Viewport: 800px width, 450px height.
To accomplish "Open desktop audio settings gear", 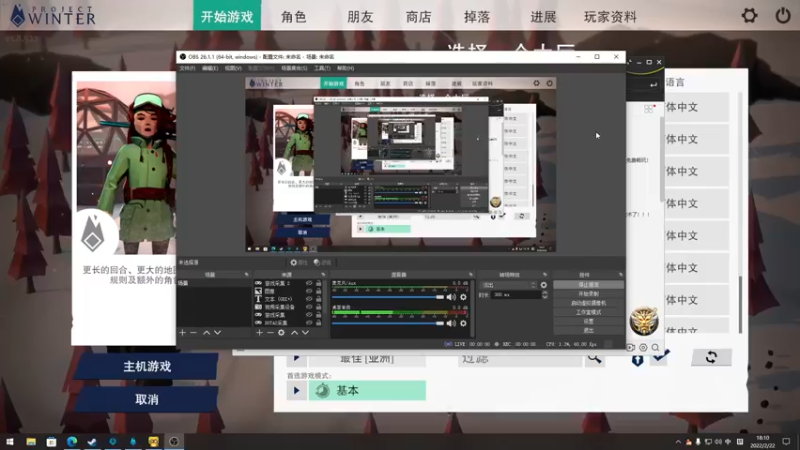I will [x=463, y=323].
